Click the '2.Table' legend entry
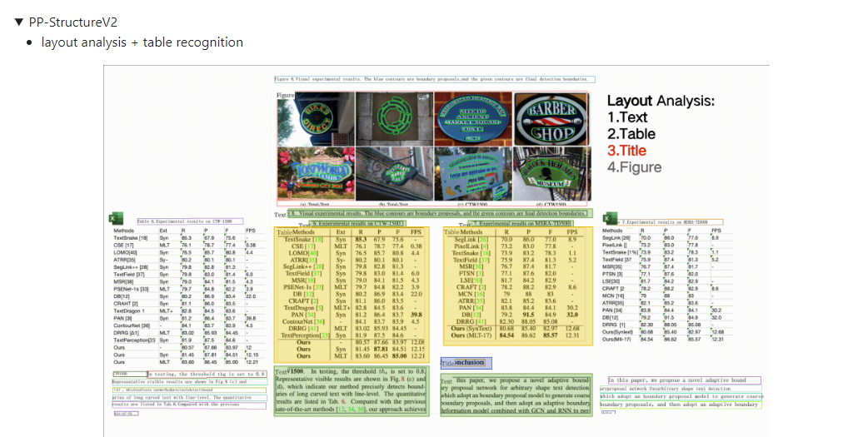868x437 pixels. pos(631,134)
